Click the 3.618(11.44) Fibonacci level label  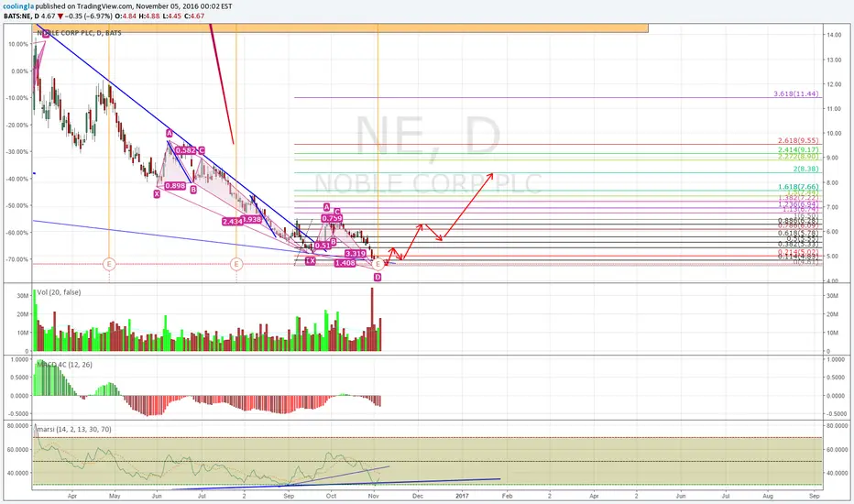point(795,94)
